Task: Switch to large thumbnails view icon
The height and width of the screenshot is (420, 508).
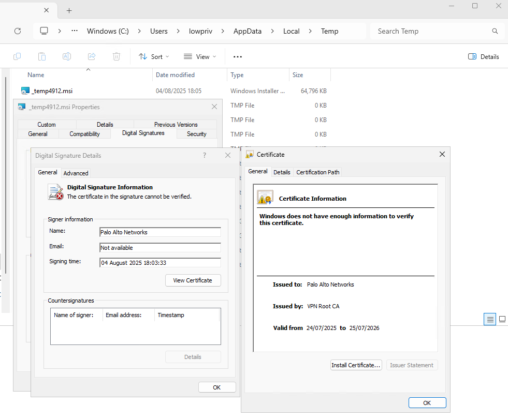Action: point(502,319)
